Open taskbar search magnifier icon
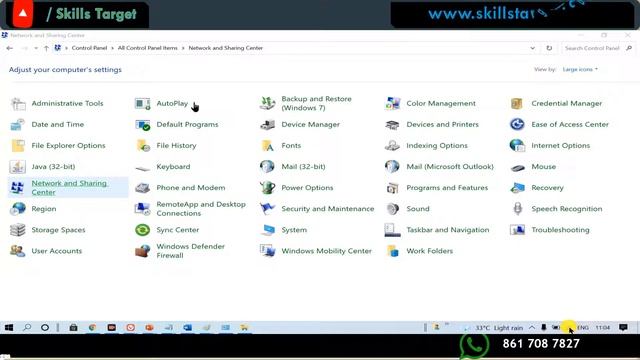Screen dimensions: 640x360 [27, 327]
